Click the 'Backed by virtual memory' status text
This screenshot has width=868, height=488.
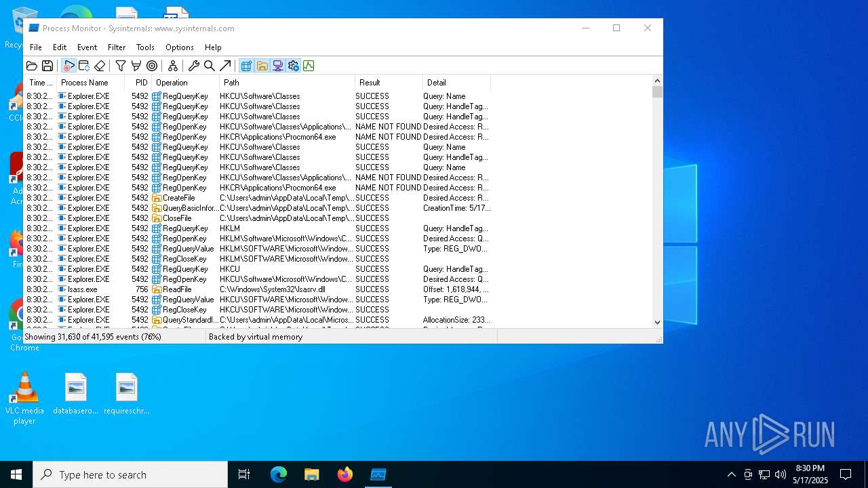coord(256,337)
